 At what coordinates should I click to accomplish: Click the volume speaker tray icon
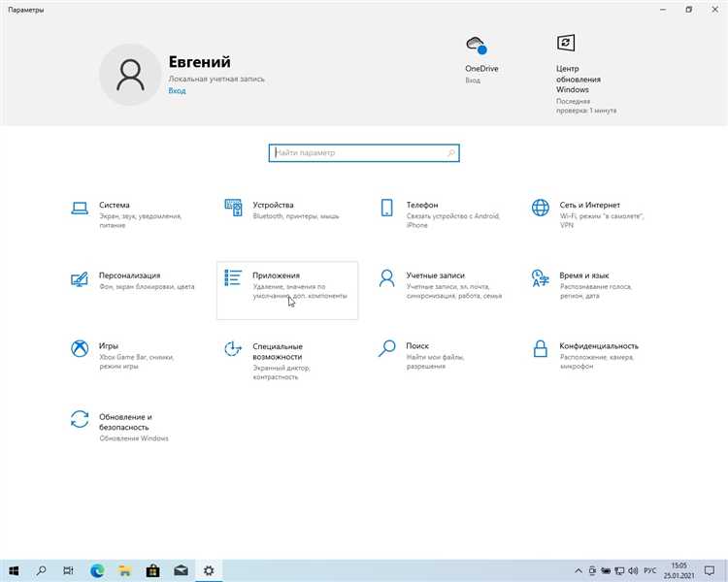click(x=633, y=571)
